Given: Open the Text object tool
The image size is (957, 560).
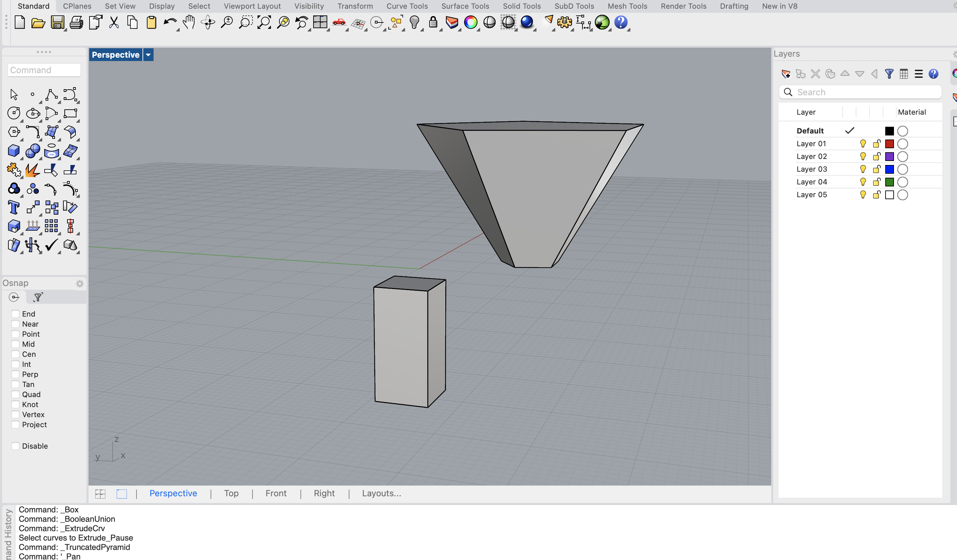Looking at the screenshot, I should 14,208.
